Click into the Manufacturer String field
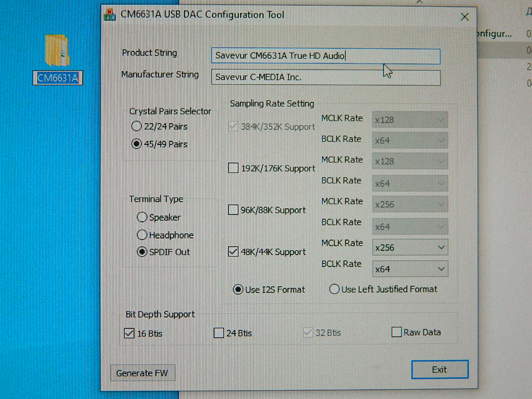This screenshot has height=399, width=532. coord(326,77)
